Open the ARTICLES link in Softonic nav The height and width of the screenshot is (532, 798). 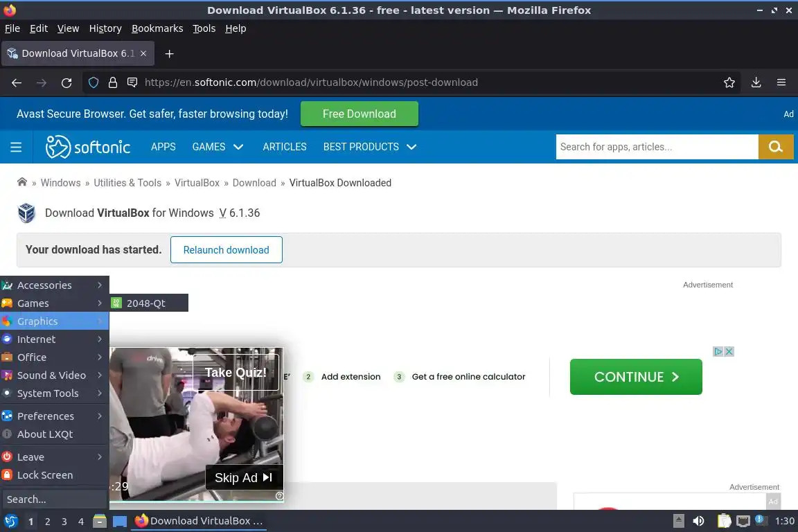pyautogui.click(x=285, y=147)
